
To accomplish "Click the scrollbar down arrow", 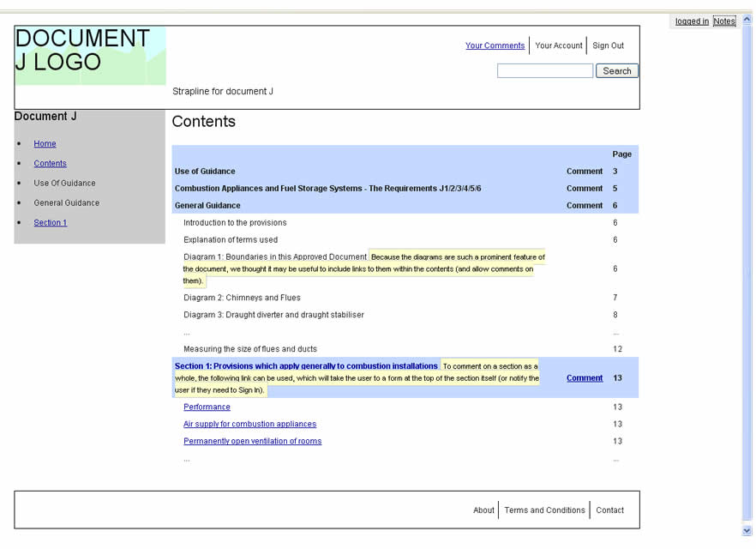I will click(x=747, y=531).
